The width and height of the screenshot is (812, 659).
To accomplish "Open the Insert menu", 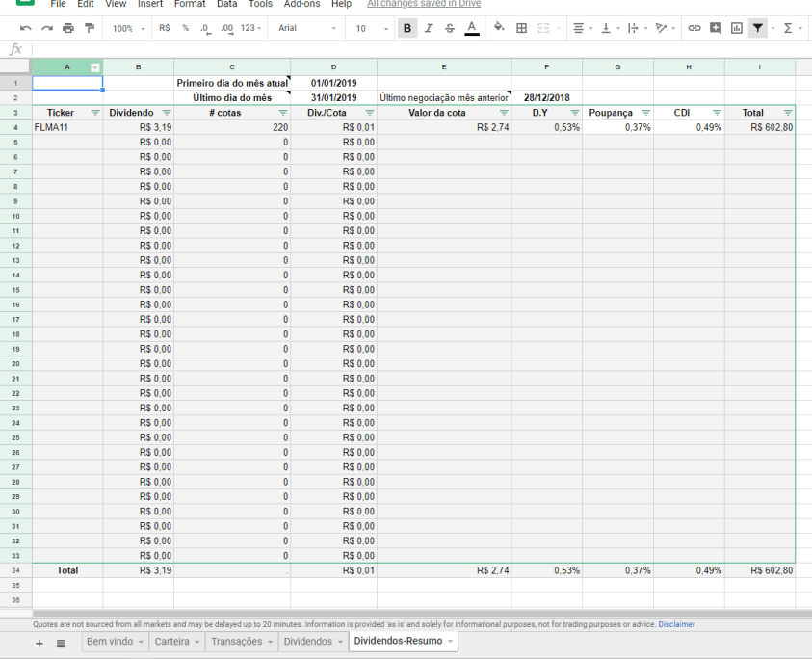I will (150, 4).
